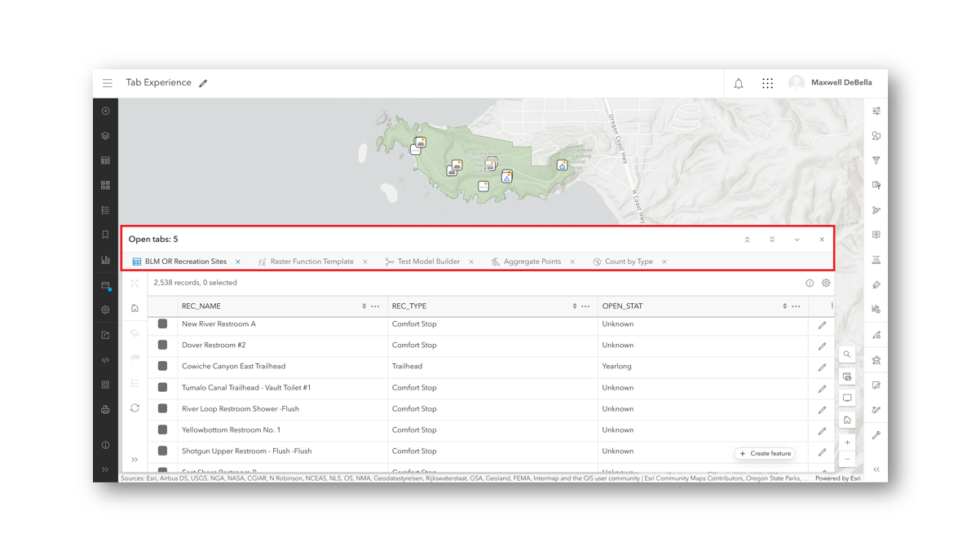Screen dimensions: 980x550
Task: Edit the Tab Experience title with pencil icon
Action: [203, 83]
